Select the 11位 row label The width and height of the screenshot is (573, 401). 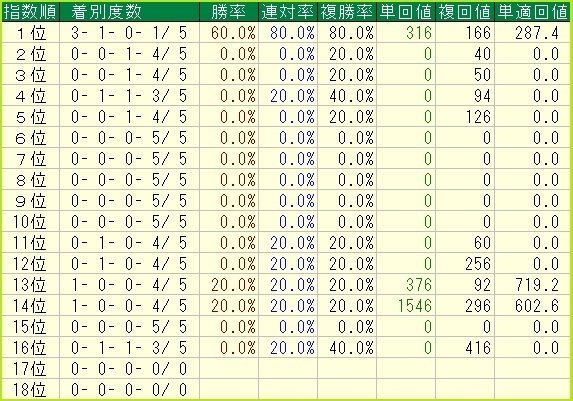point(30,243)
